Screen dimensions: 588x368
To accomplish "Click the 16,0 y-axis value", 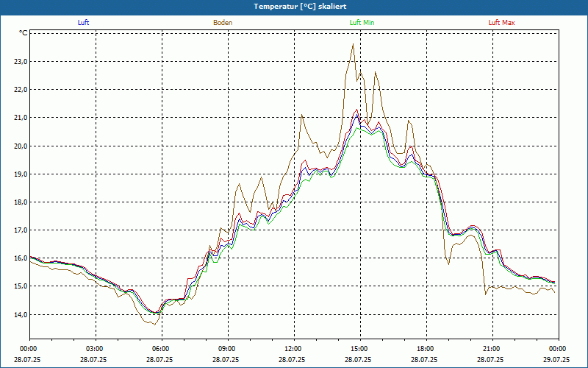I will pos(21,258).
